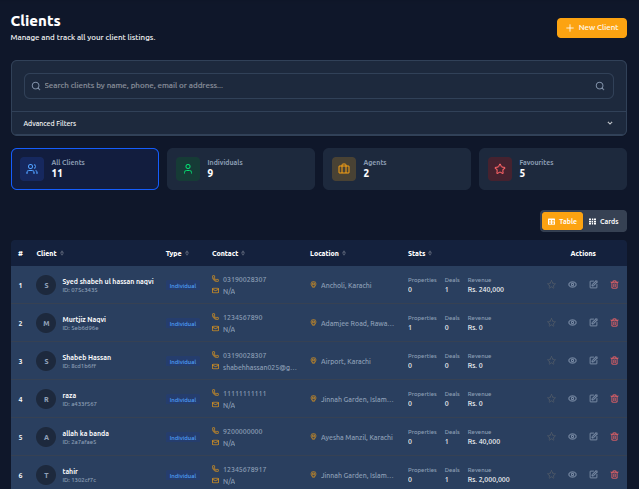Click the edit icon for Murtjiz Naqvi
639x489 pixels.
point(593,323)
